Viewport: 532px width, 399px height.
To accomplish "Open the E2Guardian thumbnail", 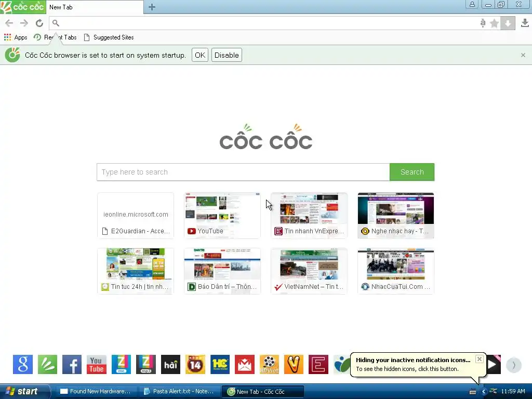I will pos(136,216).
